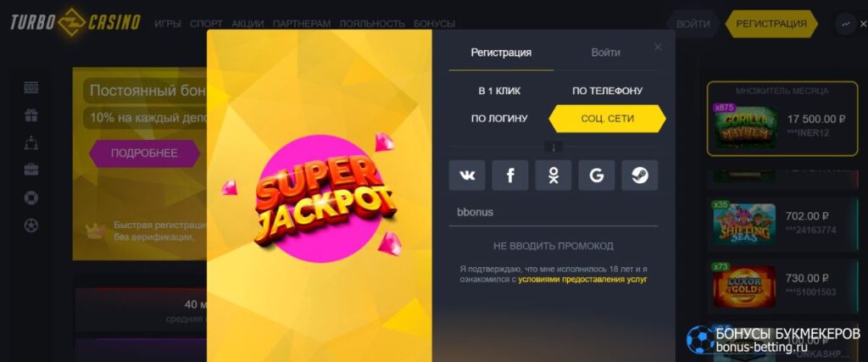868x362 pixels.
Task: Sign up with the Facebook icon
Action: [x=510, y=175]
